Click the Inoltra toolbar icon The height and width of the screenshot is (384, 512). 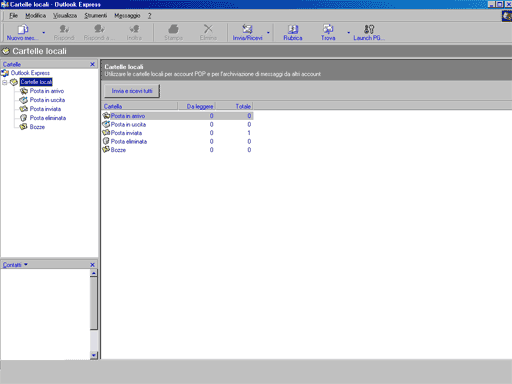134,29
